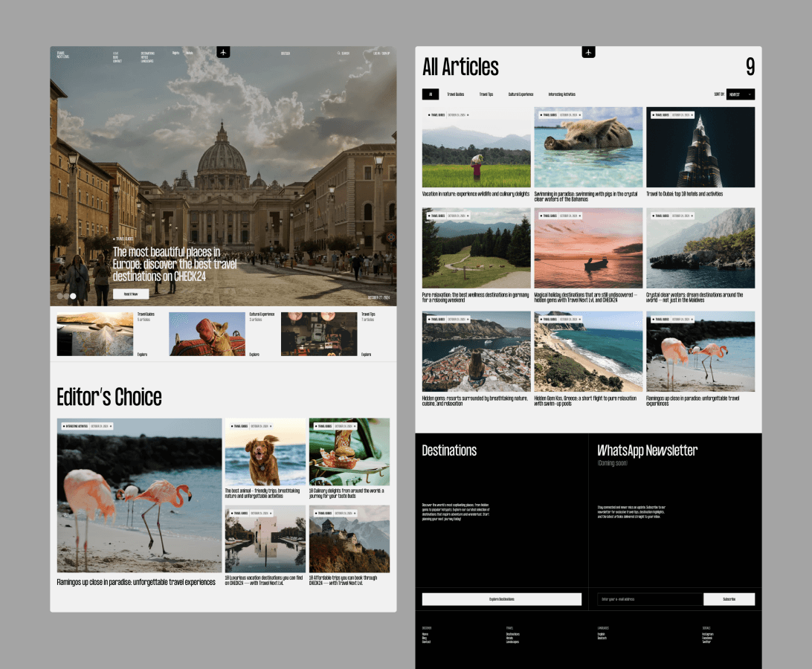812x669 pixels.
Task: Open the swimming pigs Bahamas article
Action: click(588, 155)
